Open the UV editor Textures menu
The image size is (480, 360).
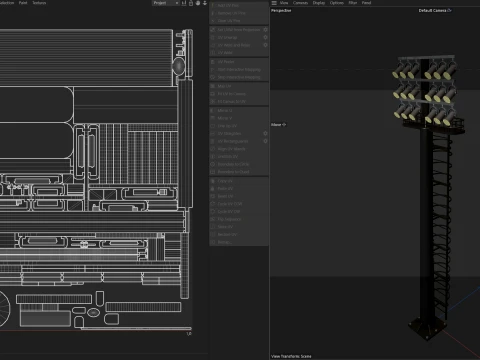[x=39, y=3]
